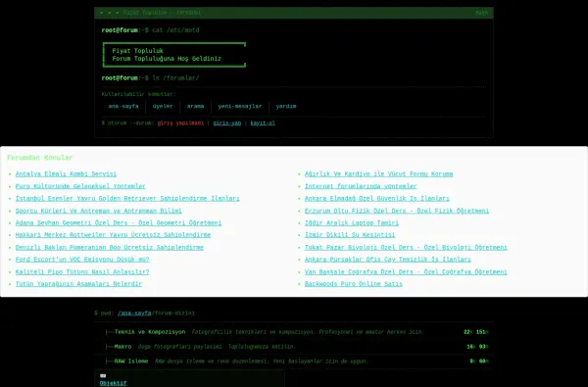Screen dimensions: 588x387
Task: Open Internet forumlarında yöntemler topic
Action: [361, 186]
